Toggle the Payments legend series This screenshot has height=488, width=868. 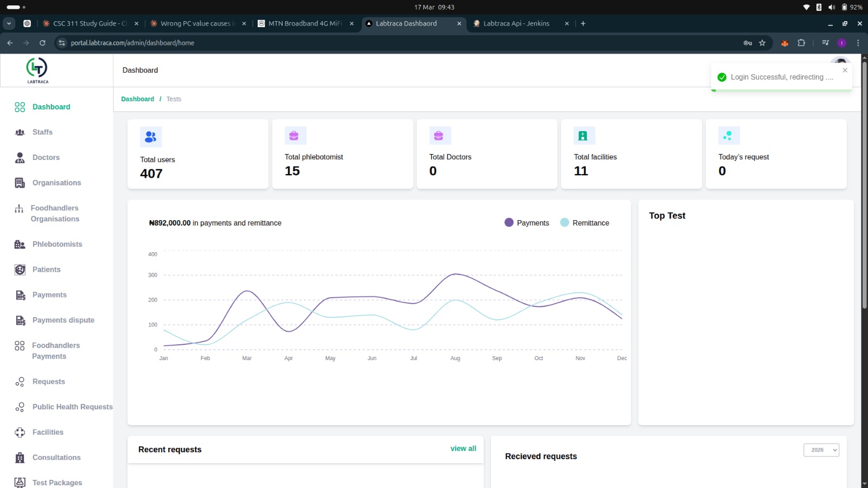tap(527, 223)
